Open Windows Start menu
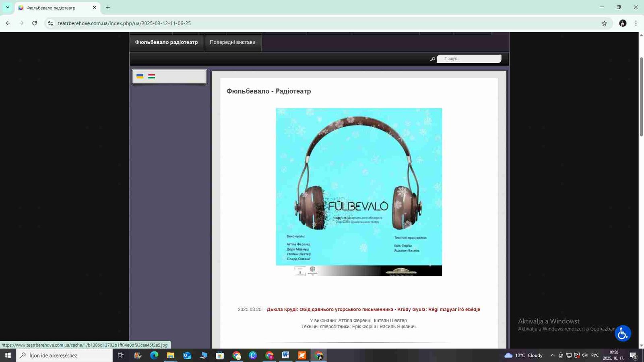 (x=8, y=355)
